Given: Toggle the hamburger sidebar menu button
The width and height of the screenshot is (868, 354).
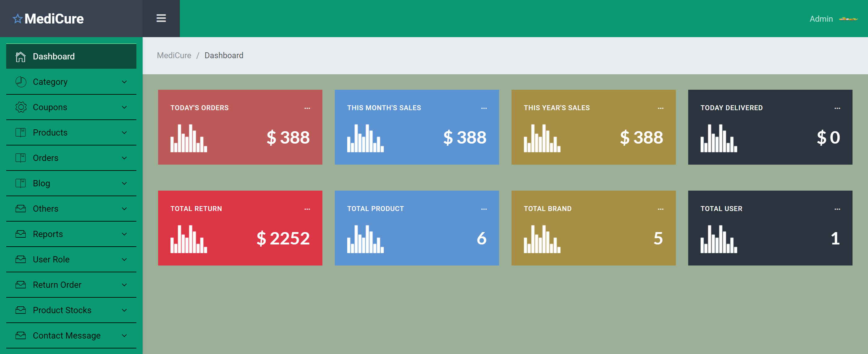Looking at the screenshot, I should (161, 18).
